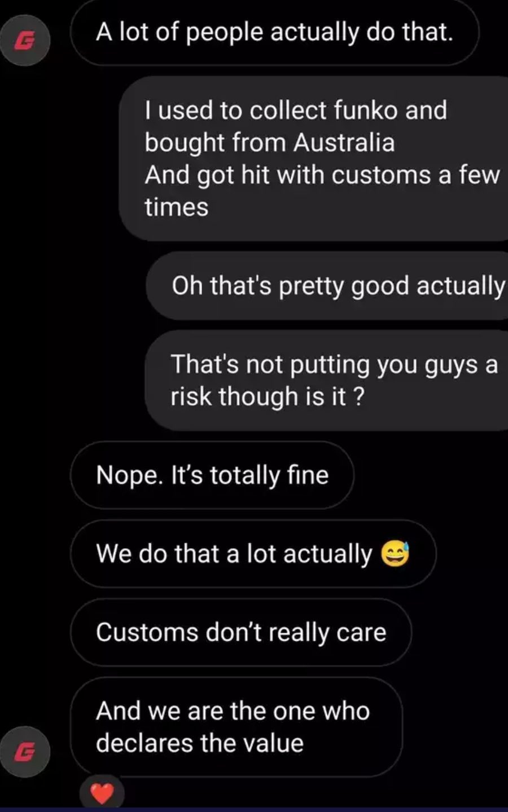Tap the 'Oh that's pretty good actually' bubble
The height and width of the screenshot is (812, 508).
click(x=327, y=286)
